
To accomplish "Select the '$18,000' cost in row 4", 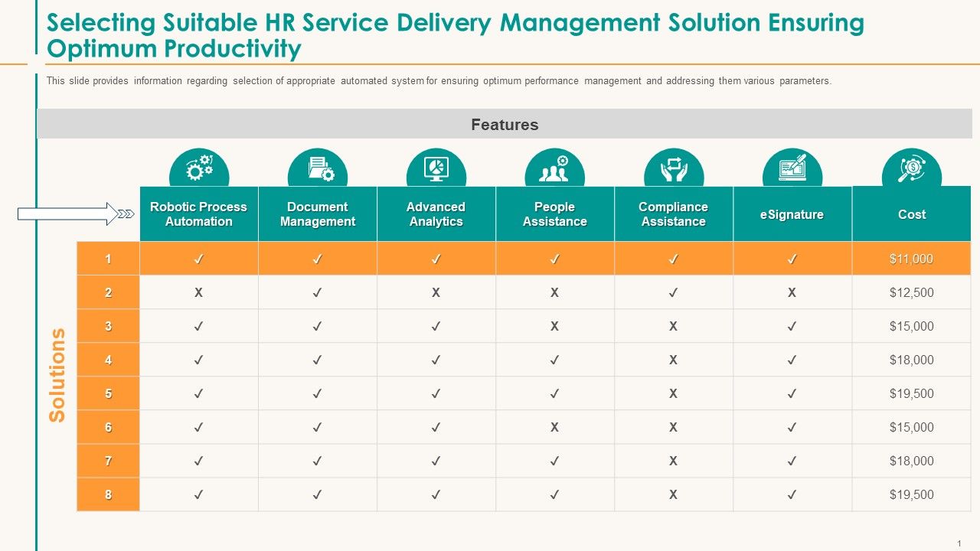I will (911, 360).
